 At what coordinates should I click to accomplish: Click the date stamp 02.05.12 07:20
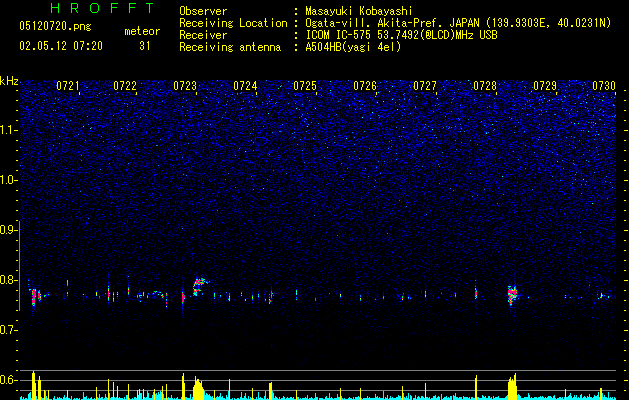tap(61, 46)
